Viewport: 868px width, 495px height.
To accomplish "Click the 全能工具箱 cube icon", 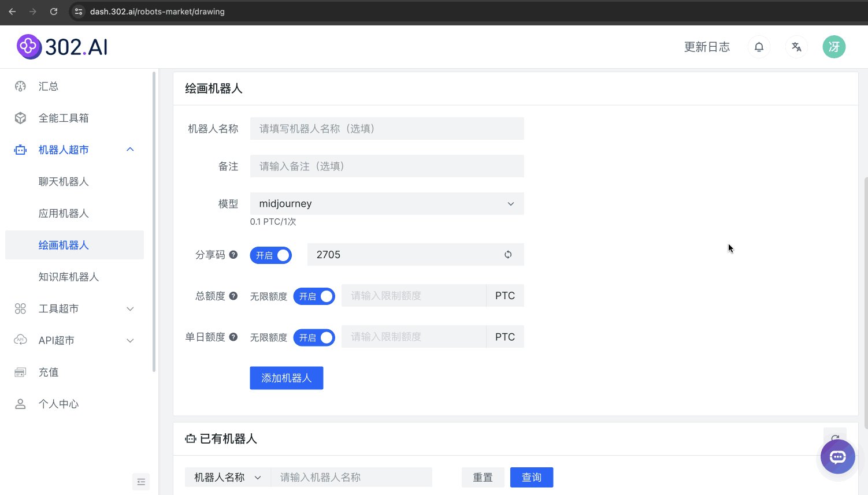I will 20,118.
